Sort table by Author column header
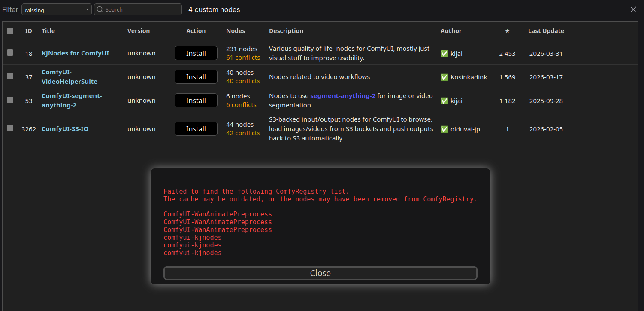 tap(451, 31)
